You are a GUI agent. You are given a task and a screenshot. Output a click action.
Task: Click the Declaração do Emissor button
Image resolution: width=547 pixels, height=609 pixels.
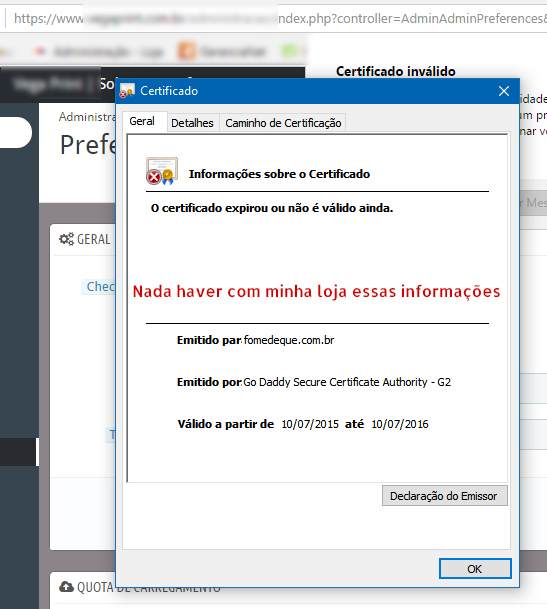click(x=444, y=496)
